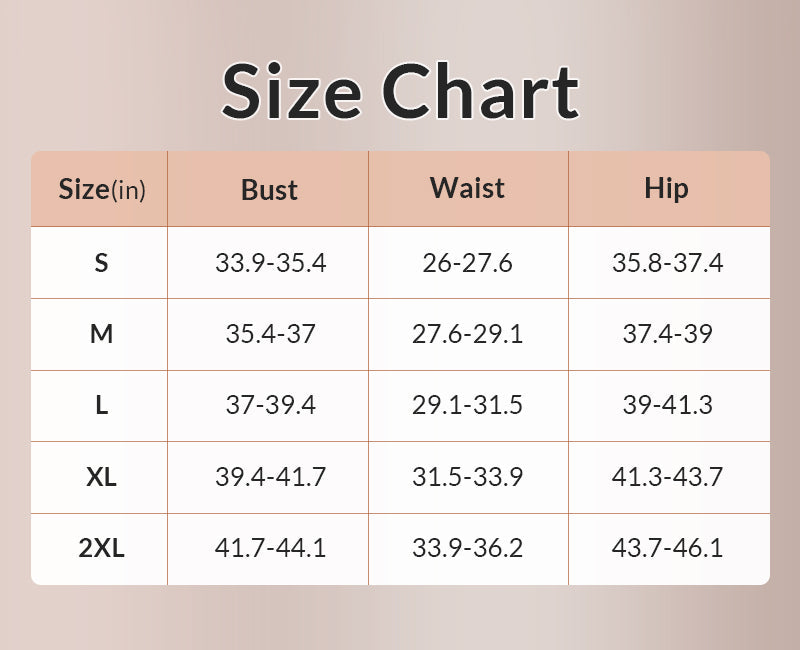
Task: Select the Waist column header
Action: (467, 188)
